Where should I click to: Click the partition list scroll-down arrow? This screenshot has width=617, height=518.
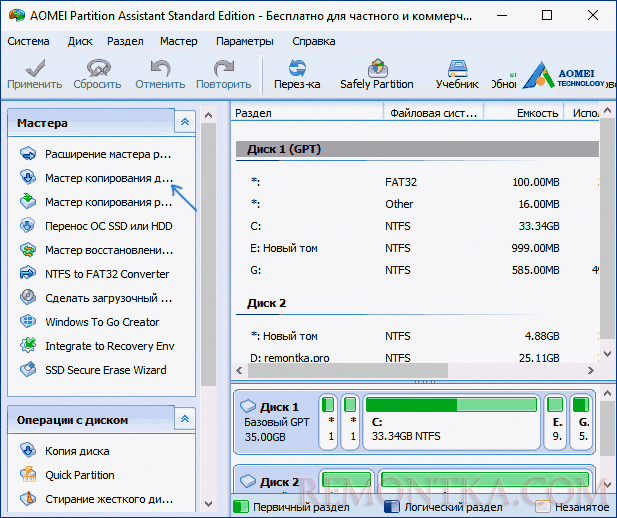[608, 354]
